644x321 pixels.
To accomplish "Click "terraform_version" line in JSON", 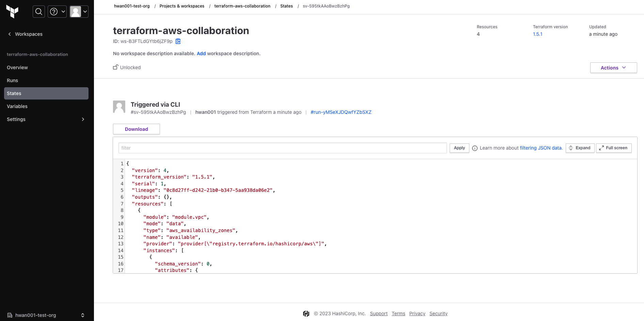I will tap(173, 177).
